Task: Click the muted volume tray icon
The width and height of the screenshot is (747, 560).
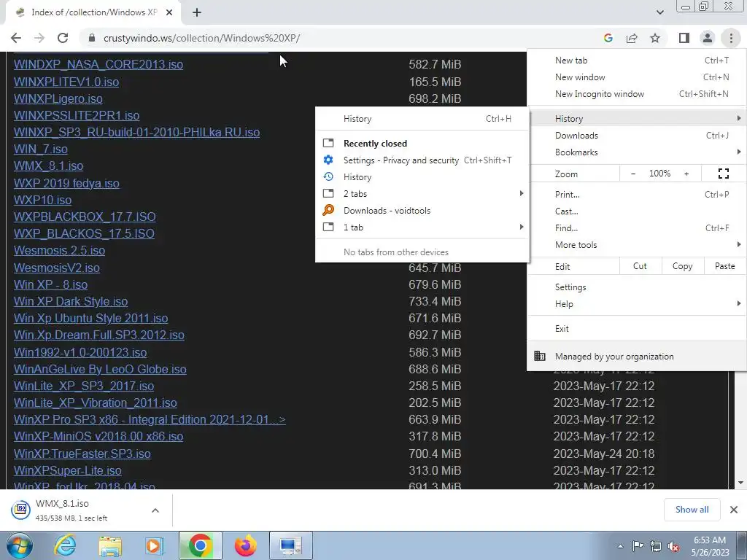Action: pyautogui.click(x=673, y=546)
